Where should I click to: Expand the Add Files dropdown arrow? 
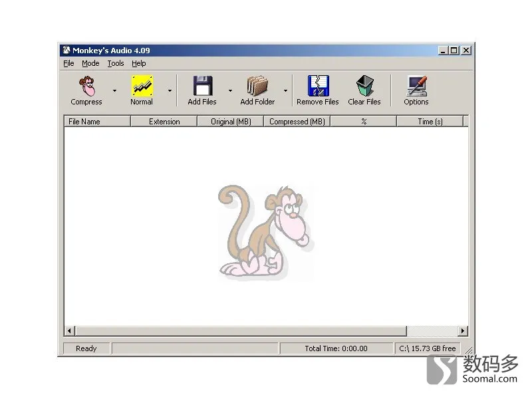230,90
